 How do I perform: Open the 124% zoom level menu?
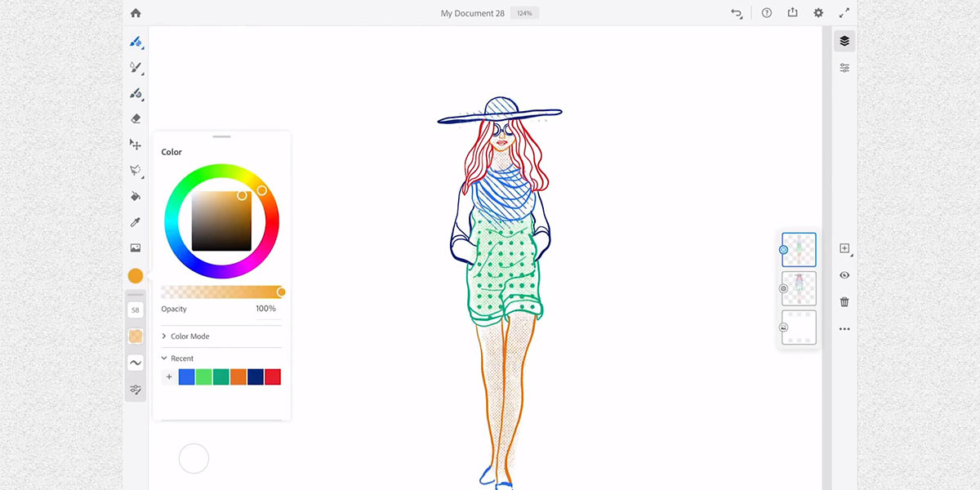coord(524,13)
